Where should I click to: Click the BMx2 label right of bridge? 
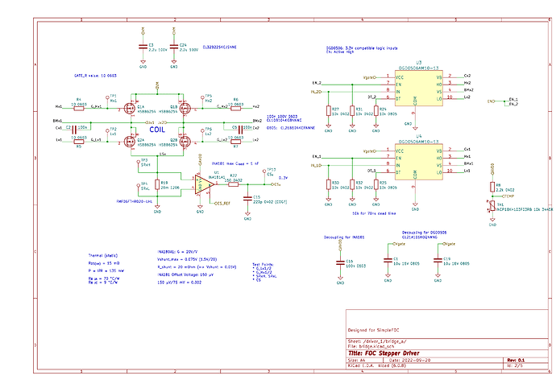tap(257, 121)
